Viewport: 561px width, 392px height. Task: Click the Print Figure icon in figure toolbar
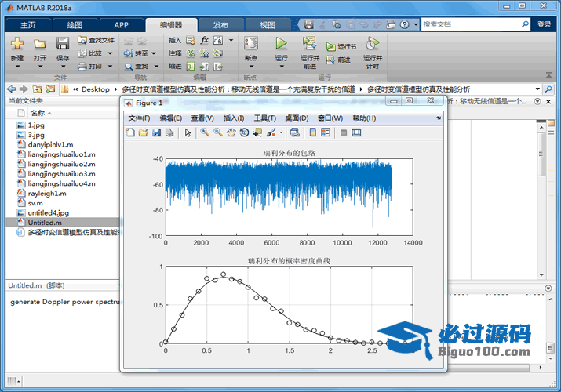[x=169, y=132]
